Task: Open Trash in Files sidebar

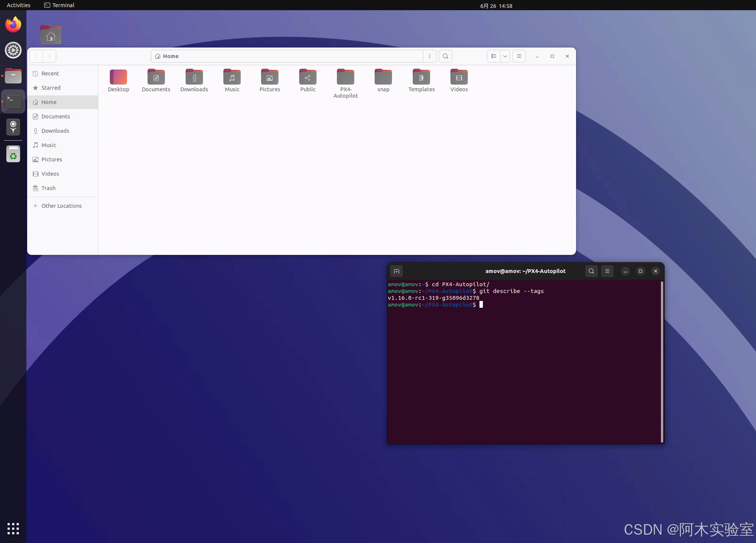Action: pos(63,188)
